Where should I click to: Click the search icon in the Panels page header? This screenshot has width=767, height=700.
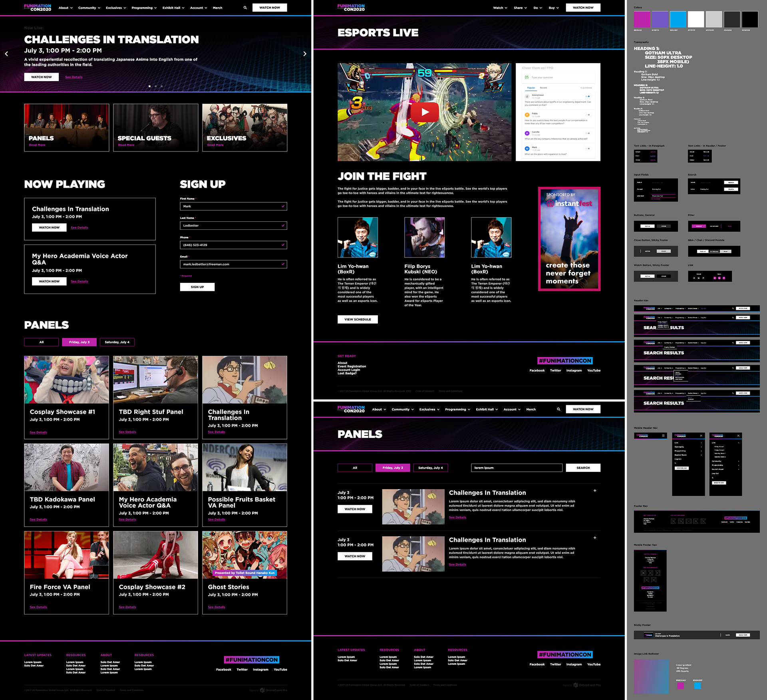(x=558, y=409)
